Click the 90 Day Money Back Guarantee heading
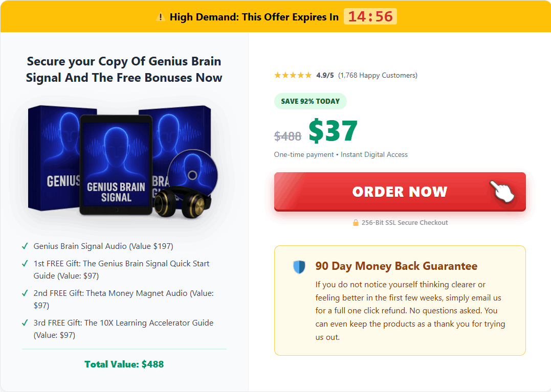Viewport: 551px width, 392px height. [396, 266]
